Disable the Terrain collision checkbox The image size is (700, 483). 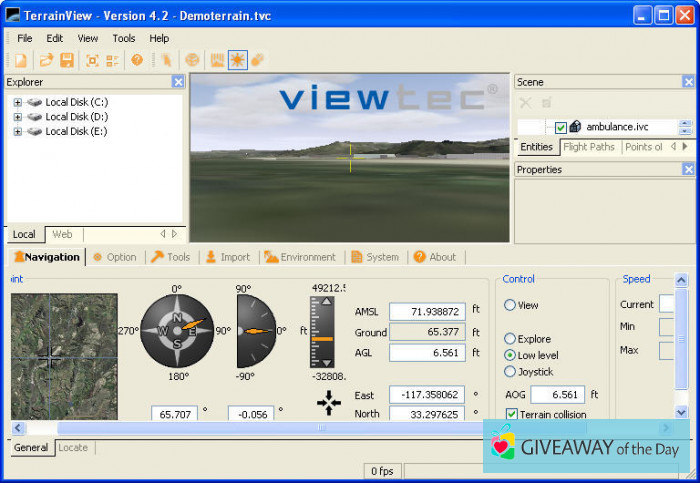[x=512, y=414]
